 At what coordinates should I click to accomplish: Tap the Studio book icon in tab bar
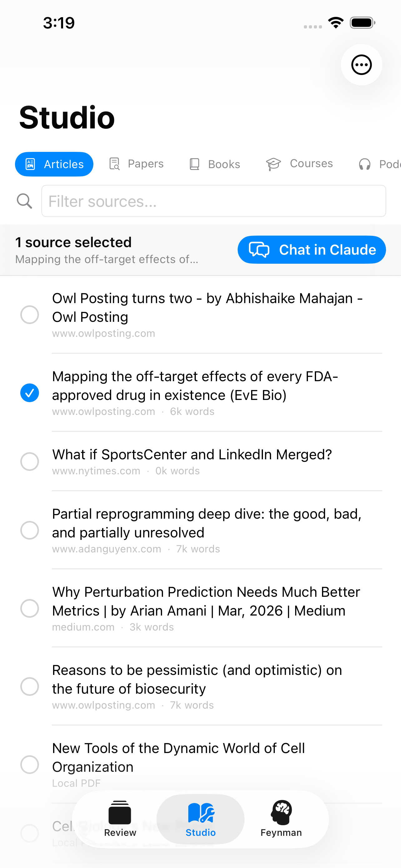(201, 813)
